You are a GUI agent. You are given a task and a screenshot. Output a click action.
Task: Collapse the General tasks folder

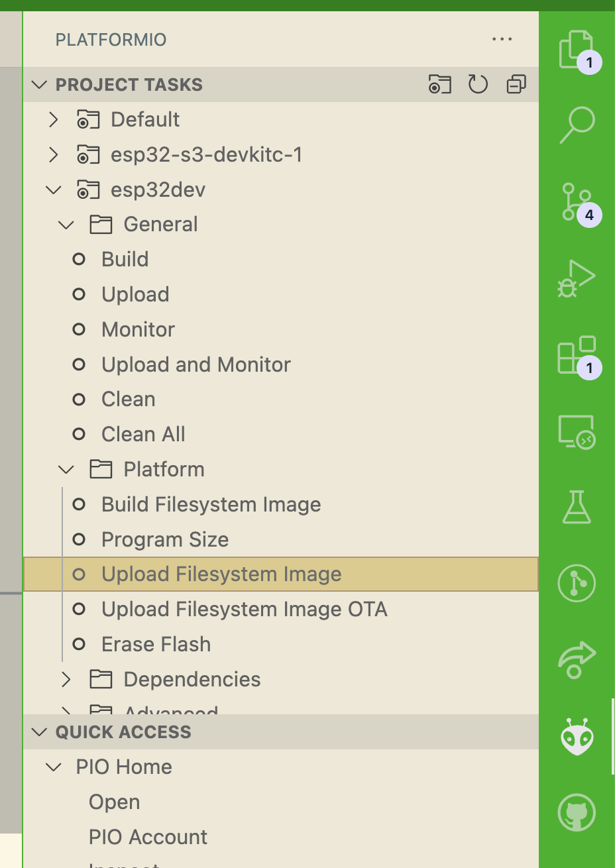tap(66, 225)
